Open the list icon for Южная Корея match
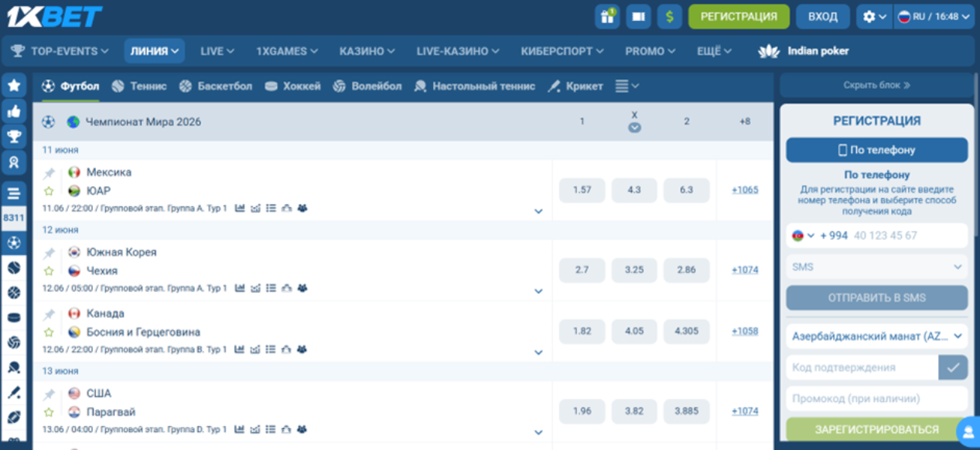This screenshot has width=980, height=450. coord(271,288)
